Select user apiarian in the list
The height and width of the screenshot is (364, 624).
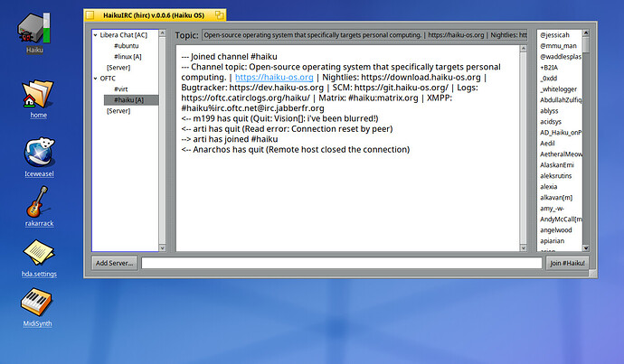point(552,241)
